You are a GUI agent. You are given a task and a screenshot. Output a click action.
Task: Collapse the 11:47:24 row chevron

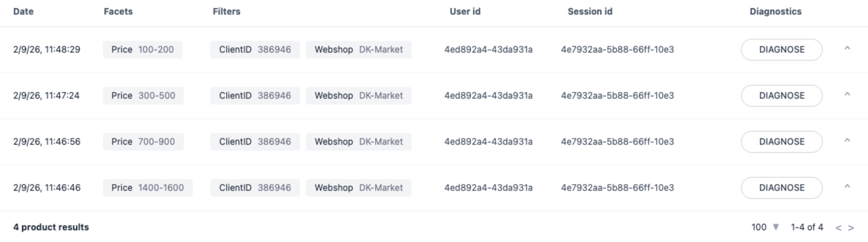point(847,95)
